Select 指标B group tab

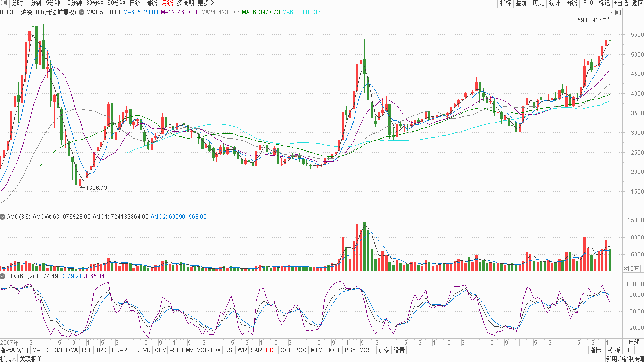(x=597, y=350)
